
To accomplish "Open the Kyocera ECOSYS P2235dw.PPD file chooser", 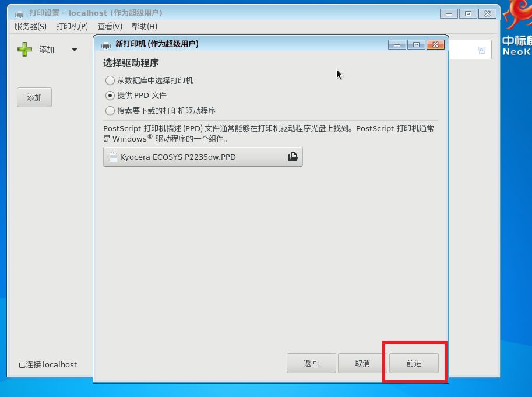I will click(x=203, y=157).
